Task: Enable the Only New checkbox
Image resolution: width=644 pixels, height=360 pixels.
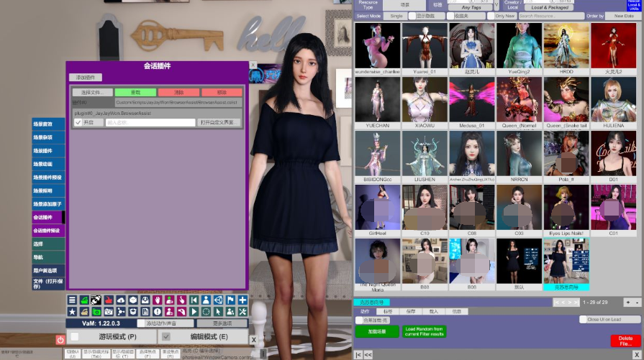Action: 491,16
